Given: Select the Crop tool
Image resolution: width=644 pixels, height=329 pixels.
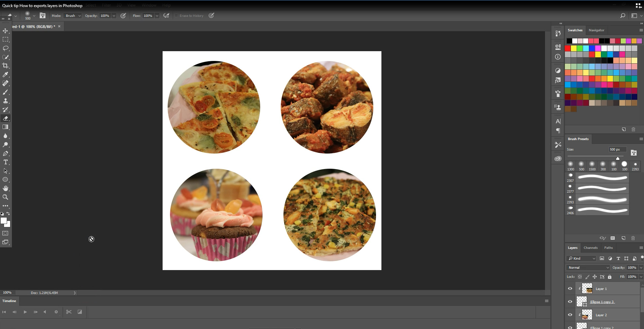Looking at the screenshot, I should click(5, 66).
